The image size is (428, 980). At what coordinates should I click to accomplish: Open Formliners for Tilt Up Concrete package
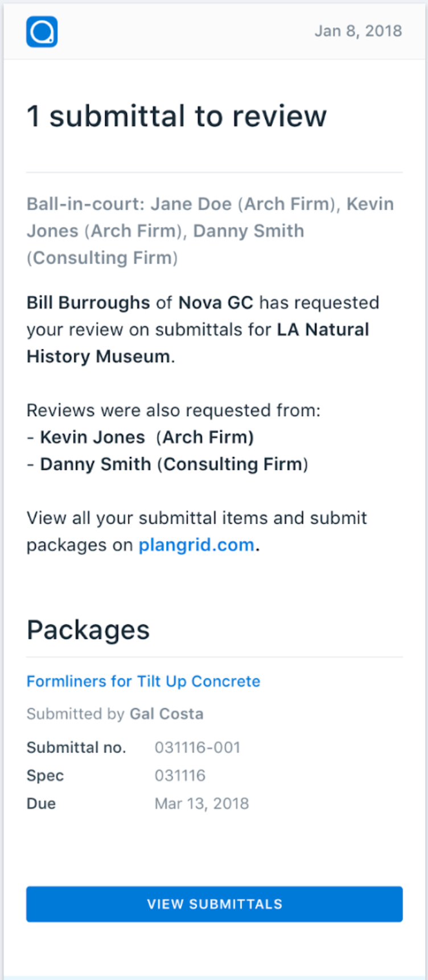(x=143, y=681)
